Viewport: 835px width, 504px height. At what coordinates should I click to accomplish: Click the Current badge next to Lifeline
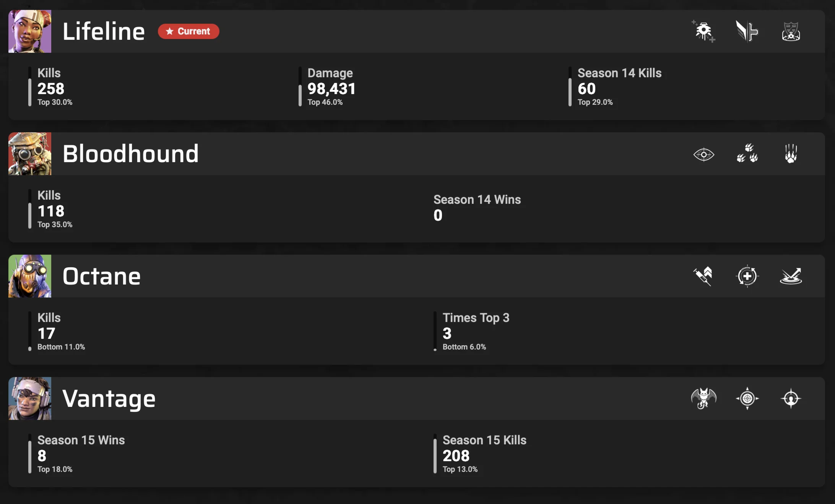(188, 31)
